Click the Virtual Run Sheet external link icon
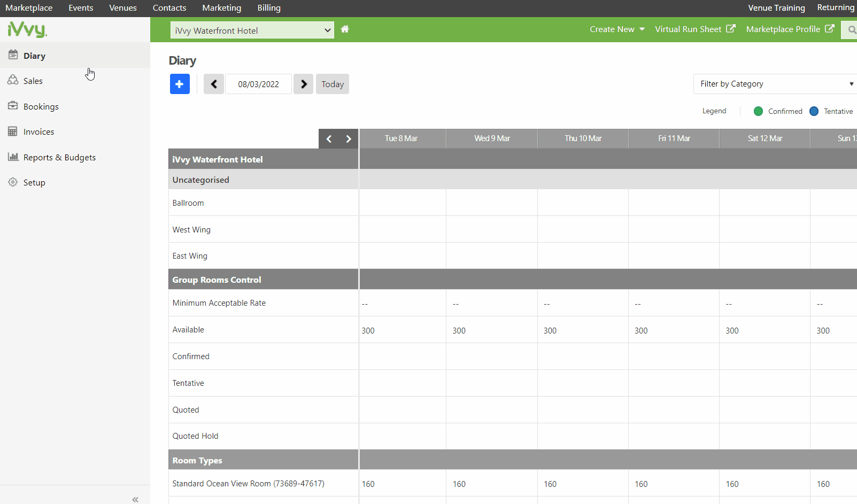 pos(731,29)
